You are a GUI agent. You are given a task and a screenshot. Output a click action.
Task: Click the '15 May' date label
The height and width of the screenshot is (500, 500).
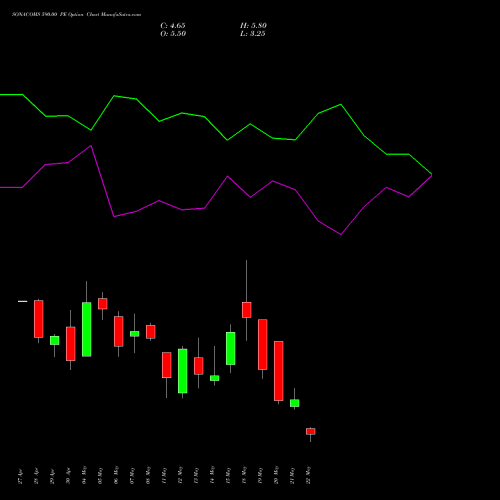[229, 475]
